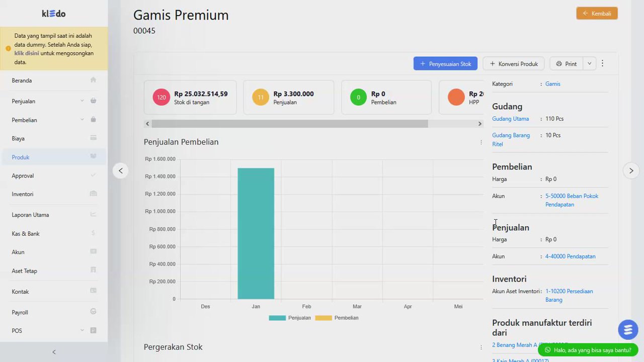Toggle the Pembelian series in chart legend
The width and height of the screenshot is (644, 362).
337,318
